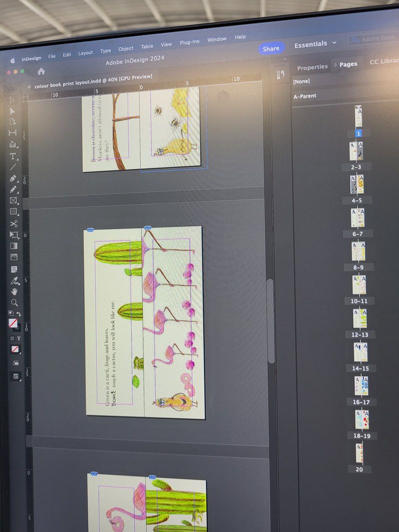Screen dimensions: 399x532
Task: Choose the Line tool
Action: pos(13,167)
